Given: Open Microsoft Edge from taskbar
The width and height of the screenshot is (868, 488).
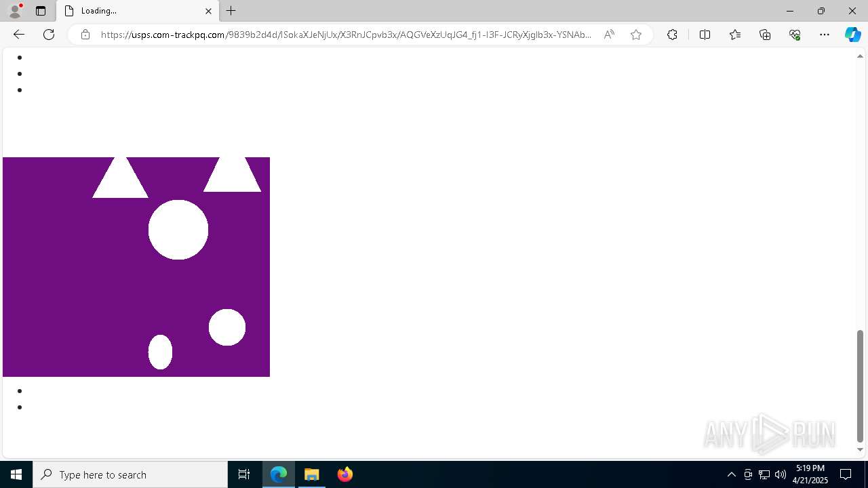Looking at the screenshot, I should click(x=279, y=474).
